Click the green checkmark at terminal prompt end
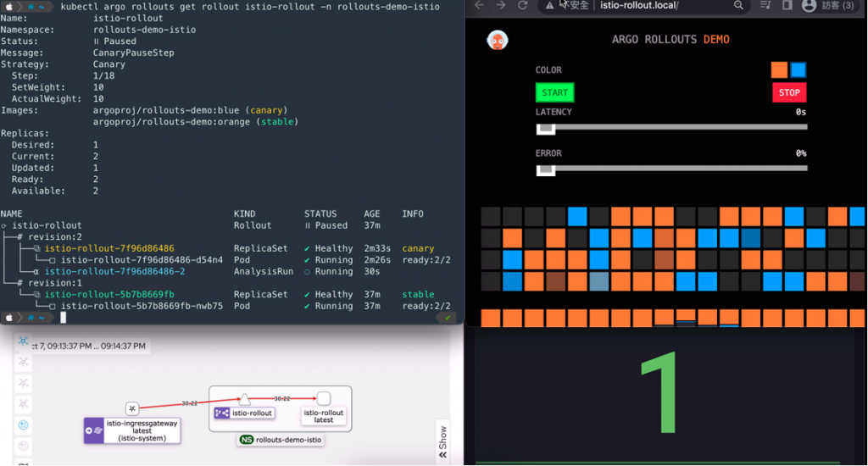 pyautogui.click(x=448, y=318)
